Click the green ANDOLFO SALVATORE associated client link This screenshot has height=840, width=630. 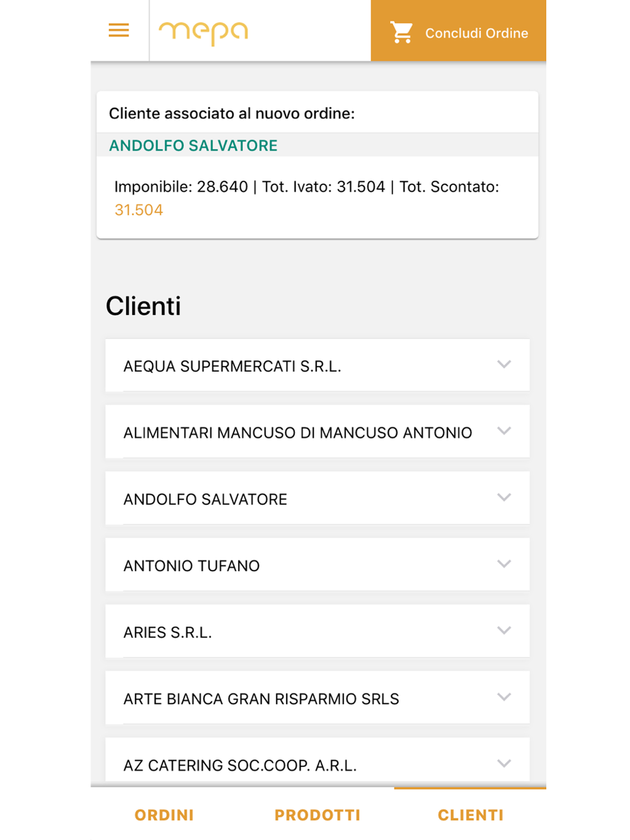(193, 145)
